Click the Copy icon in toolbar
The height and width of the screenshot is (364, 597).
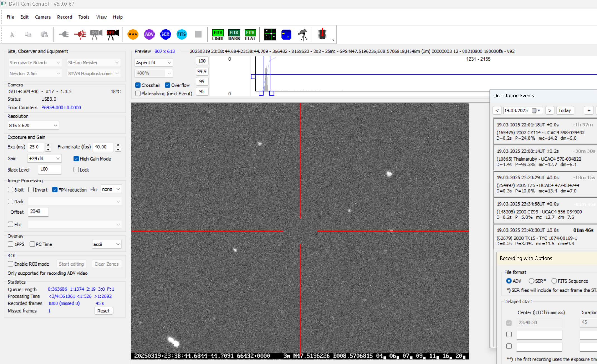(28, 34)
